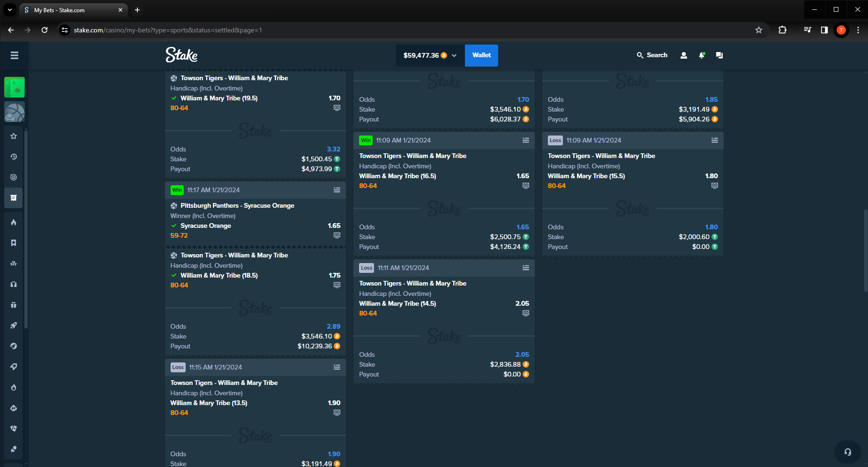Open menu for 11:15 AM loss bet
The height and width of the screenshot is (467, 868).
pyautogui.click(x=337, y=367)
